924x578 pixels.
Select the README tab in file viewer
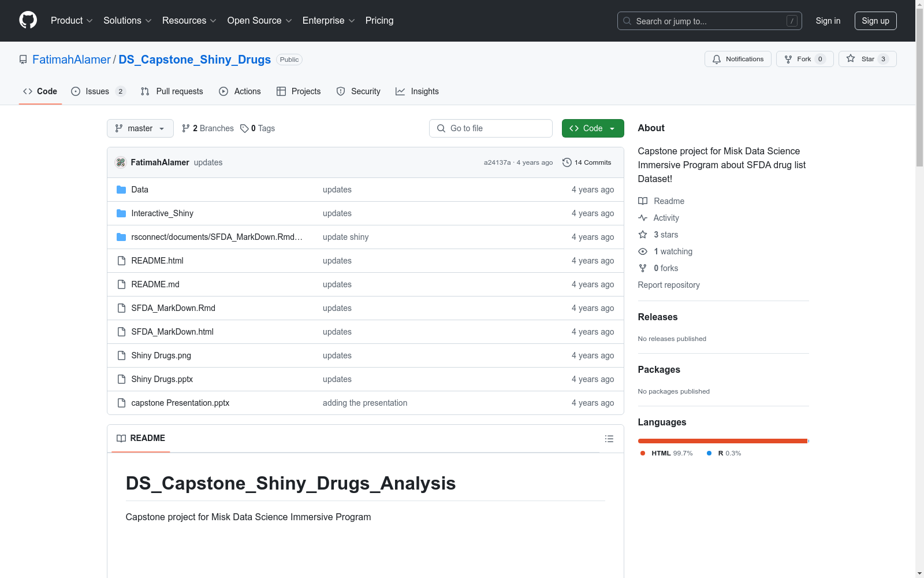141,438
